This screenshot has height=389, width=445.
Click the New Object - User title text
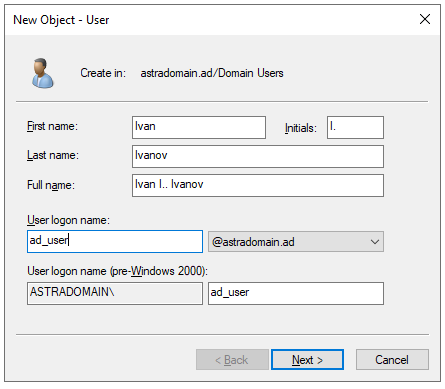(61, 20)
